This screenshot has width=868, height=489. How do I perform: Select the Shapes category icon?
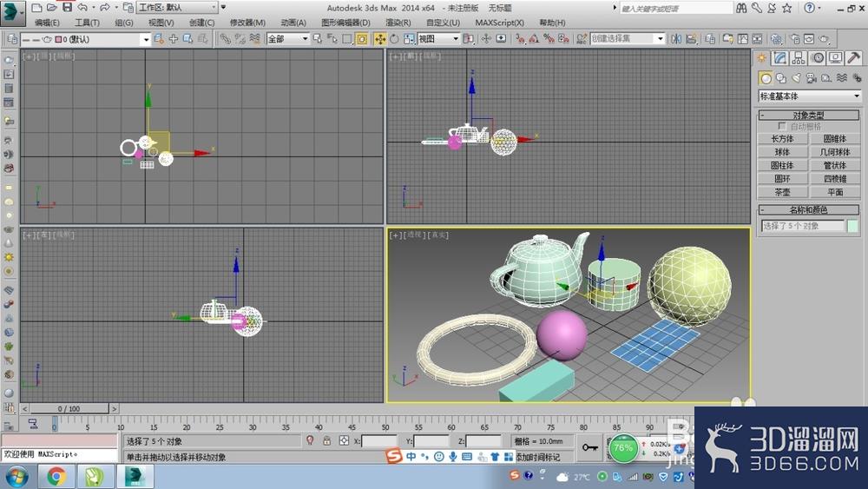(x=780, y=78)
